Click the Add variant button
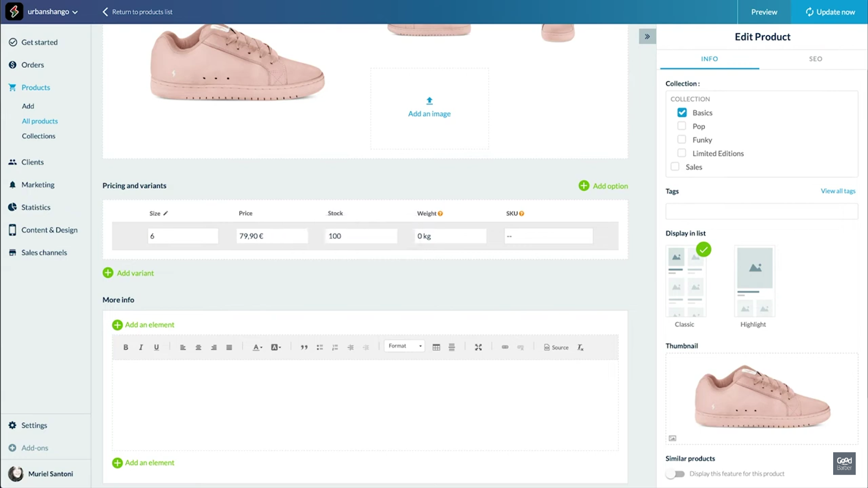 click(x=129, y=273)
